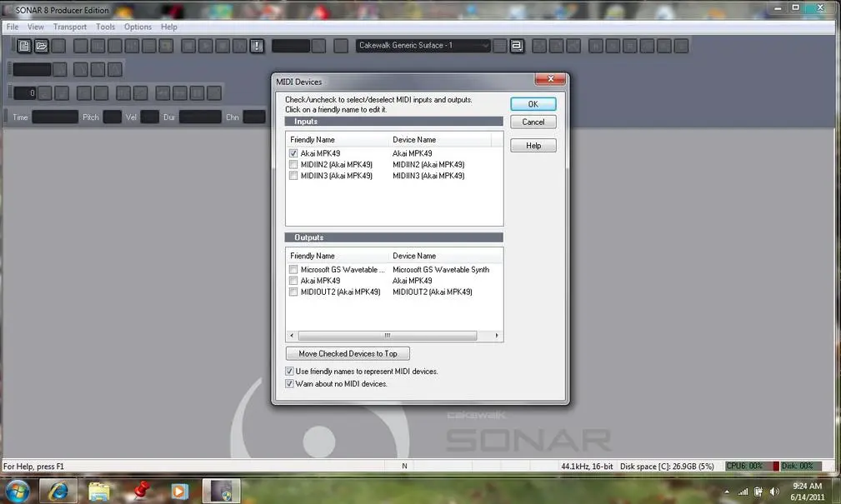This screenshot has width=841, height=504.
Task: Click the exclamation mark reset MIDI icon
Action: pos(257,46)
